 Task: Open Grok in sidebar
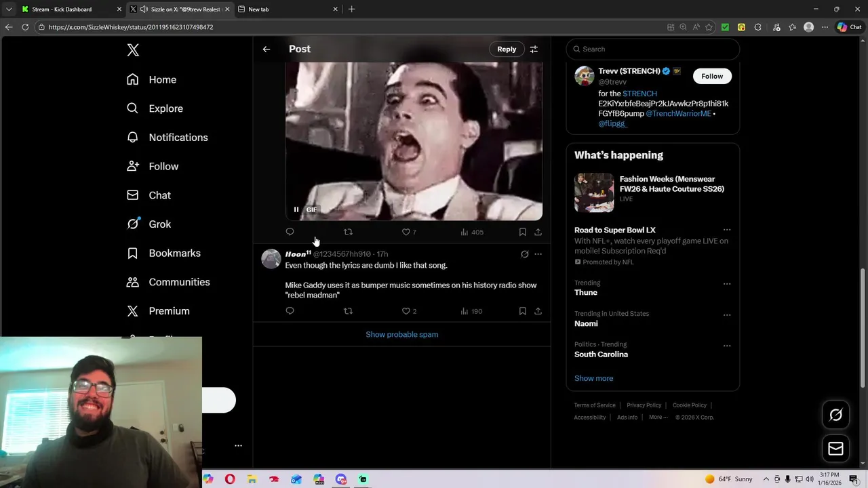coord(149,224)
